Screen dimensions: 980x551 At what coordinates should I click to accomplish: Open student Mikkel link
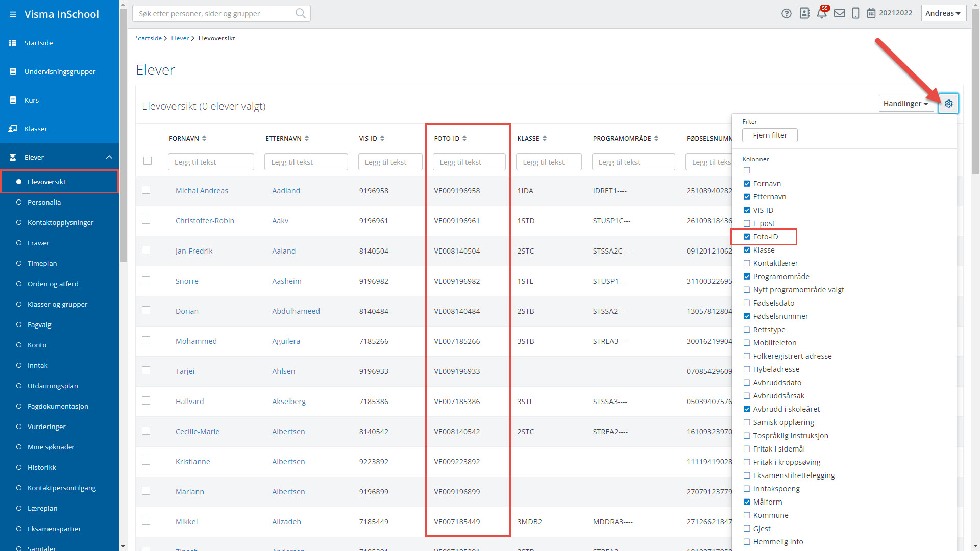point(186,522)
